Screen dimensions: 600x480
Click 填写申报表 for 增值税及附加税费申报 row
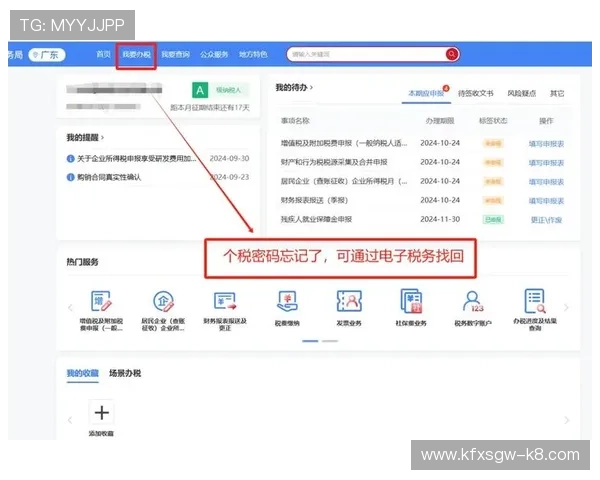(x=546, y=144)
